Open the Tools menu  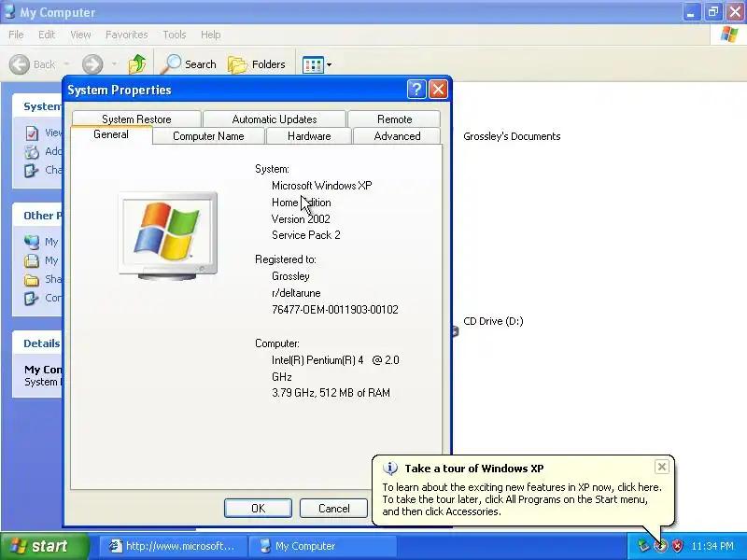click(x=175, y=35)
